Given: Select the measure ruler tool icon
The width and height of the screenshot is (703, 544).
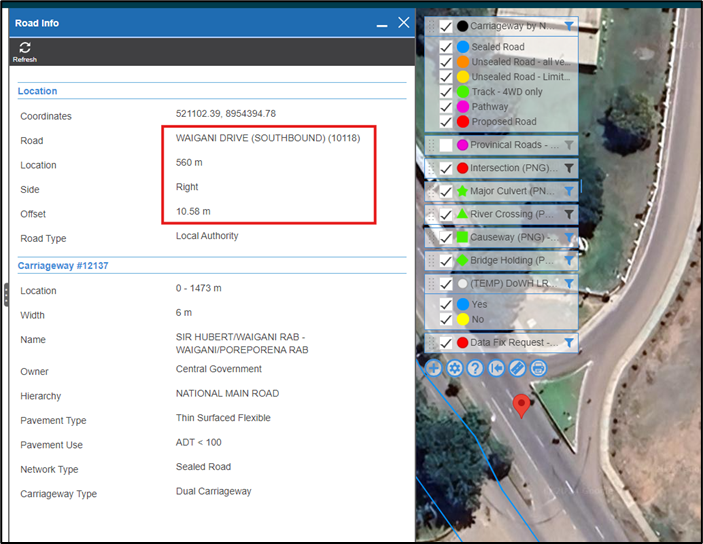Looking at the screenshot, I should click(x=517, y=369).
